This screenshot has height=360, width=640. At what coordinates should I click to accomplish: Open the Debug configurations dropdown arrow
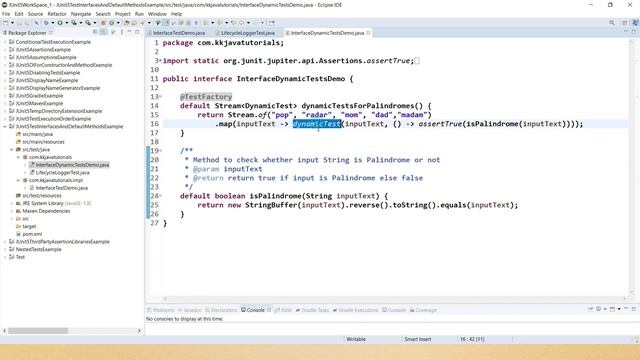pyautogui.click(x=53, y=23)
